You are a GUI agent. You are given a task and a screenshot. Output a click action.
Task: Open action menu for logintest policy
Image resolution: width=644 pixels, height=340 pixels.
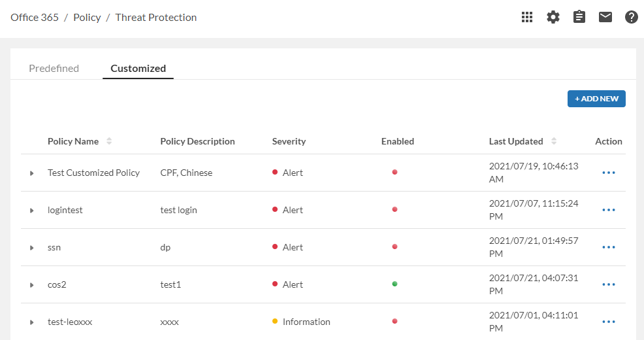pyautogui.click(x=609, y=211)
